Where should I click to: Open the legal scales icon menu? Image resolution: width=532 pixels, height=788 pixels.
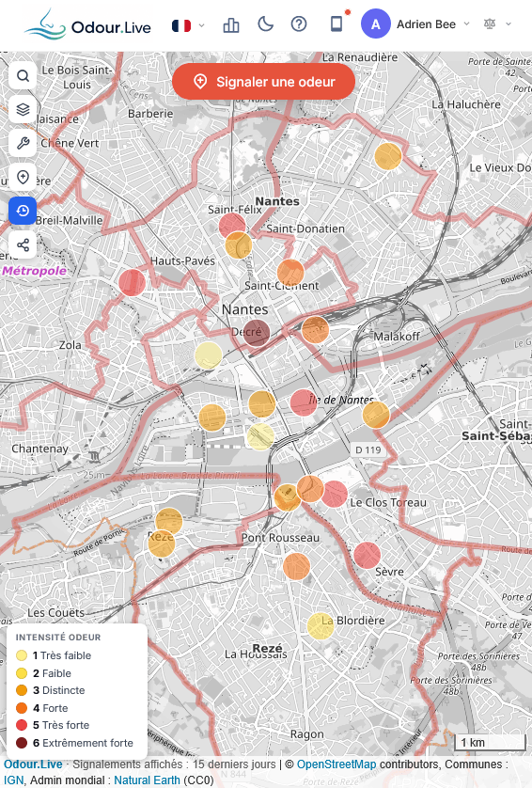pos(497,24)
